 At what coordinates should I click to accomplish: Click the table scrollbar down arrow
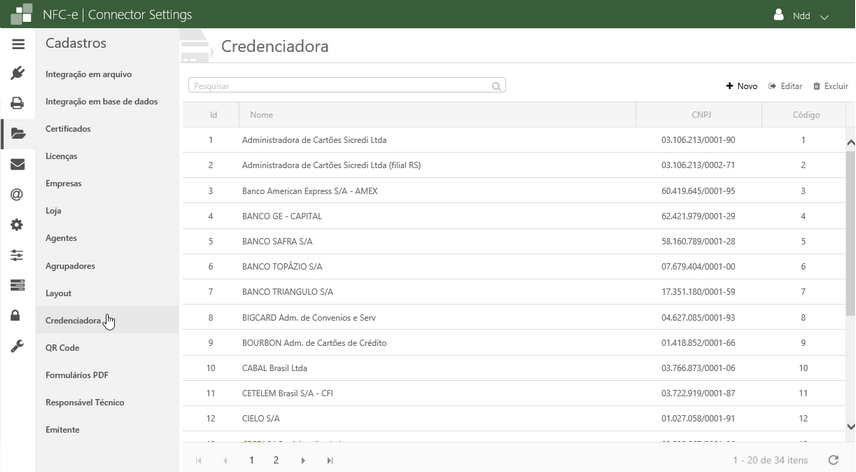tap(851, 426)
